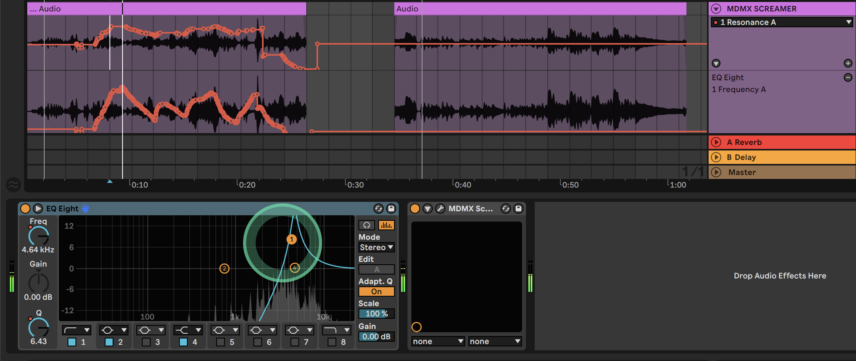
Task: Select the A Reverb return track
Action: coord(782,143)
